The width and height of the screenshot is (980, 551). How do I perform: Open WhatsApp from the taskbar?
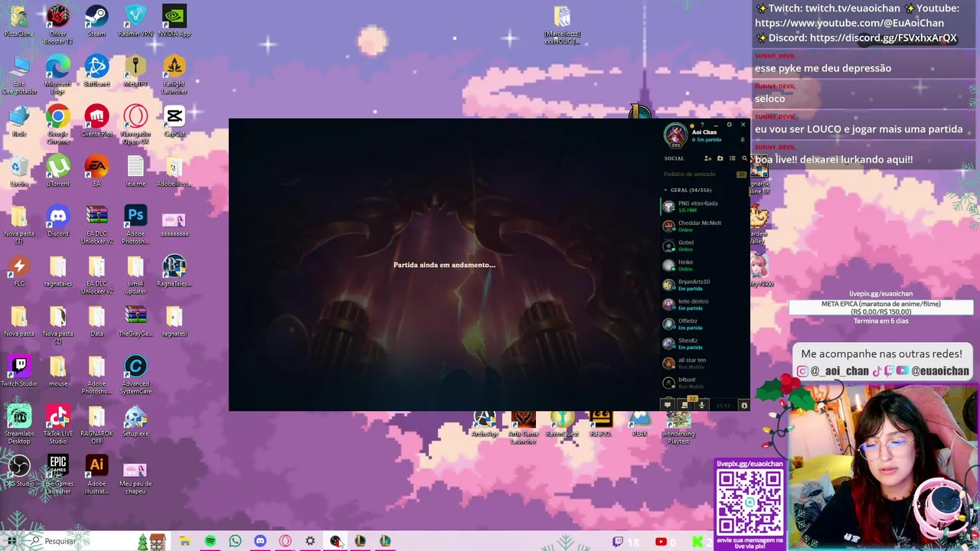pyautogui.click(x=235, y=541)
